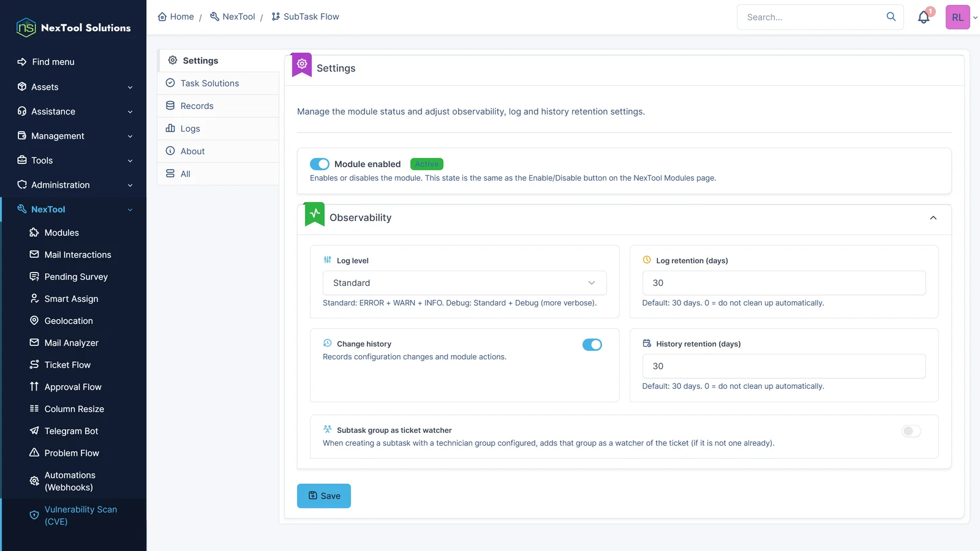Click the Save button
Image resolution: width=980 pixels, height=551 pixels.
click(x=324, y=496)
